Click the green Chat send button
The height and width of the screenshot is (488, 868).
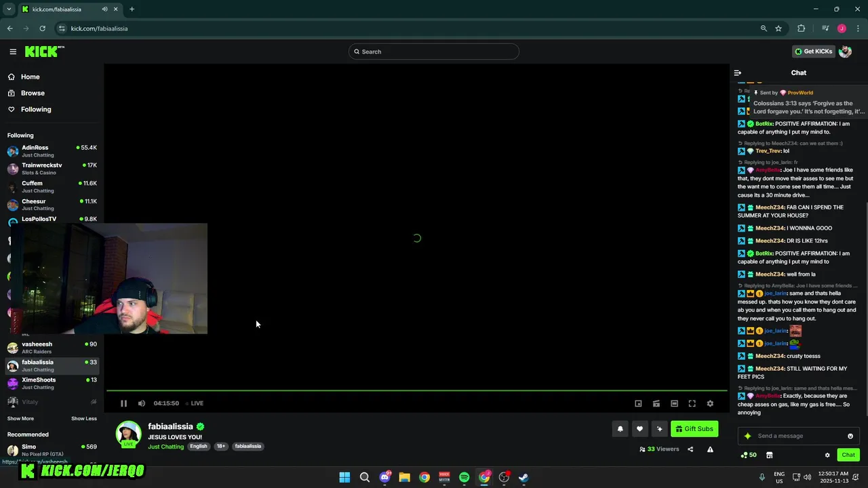tap(848, 455)
